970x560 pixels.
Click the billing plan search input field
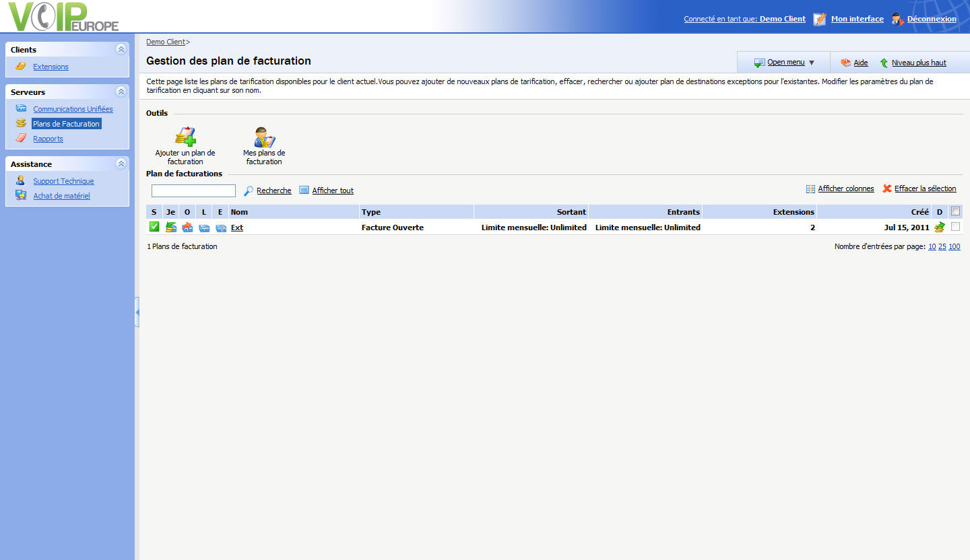193,190
